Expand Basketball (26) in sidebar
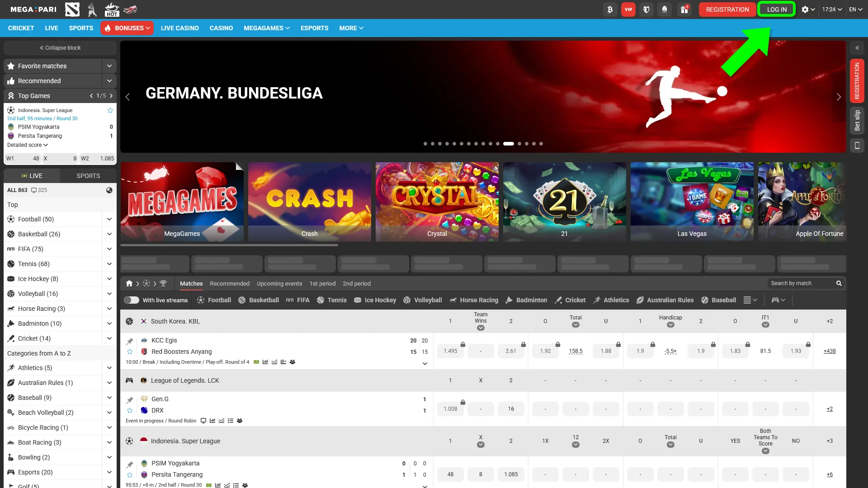Image resolution: width=868 pixels, height=488 pixels. point(109,234)
